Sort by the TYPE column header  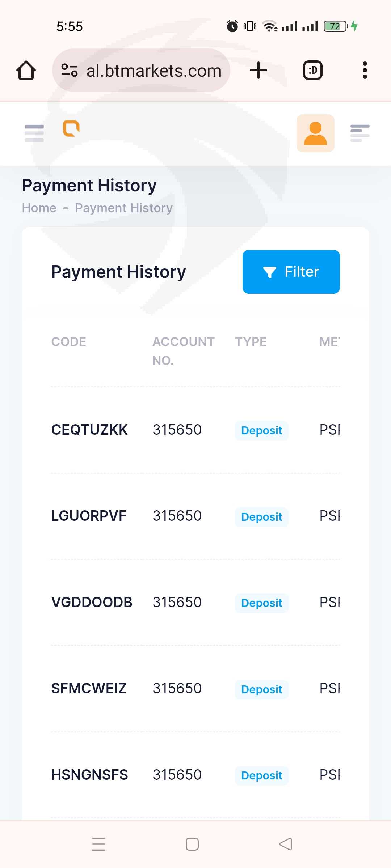pos(251,342)
